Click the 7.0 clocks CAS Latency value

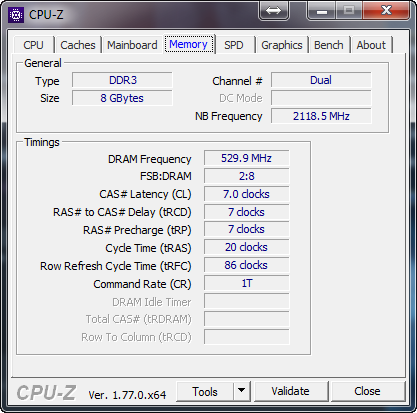(x=247, y=194)
